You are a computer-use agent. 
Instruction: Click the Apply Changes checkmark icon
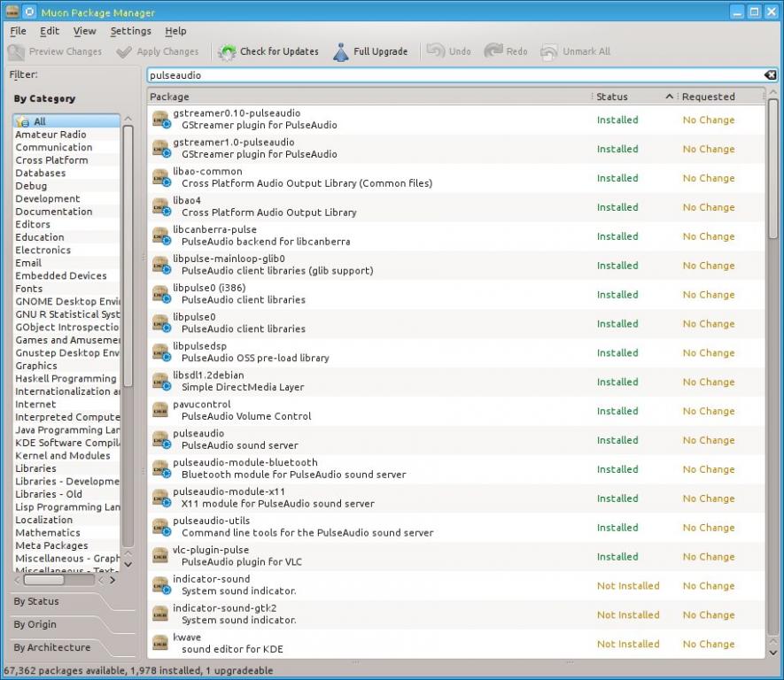pyautogui.click(x=124, y=51)
